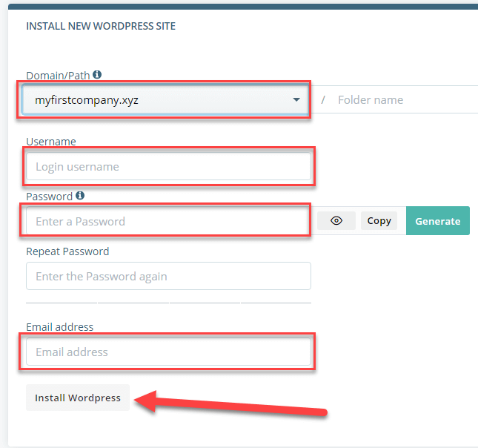478x448 pixels.
Task: Open the myfirstcompany.xyz domain dropdown
Action: click(x=165, y=100)
